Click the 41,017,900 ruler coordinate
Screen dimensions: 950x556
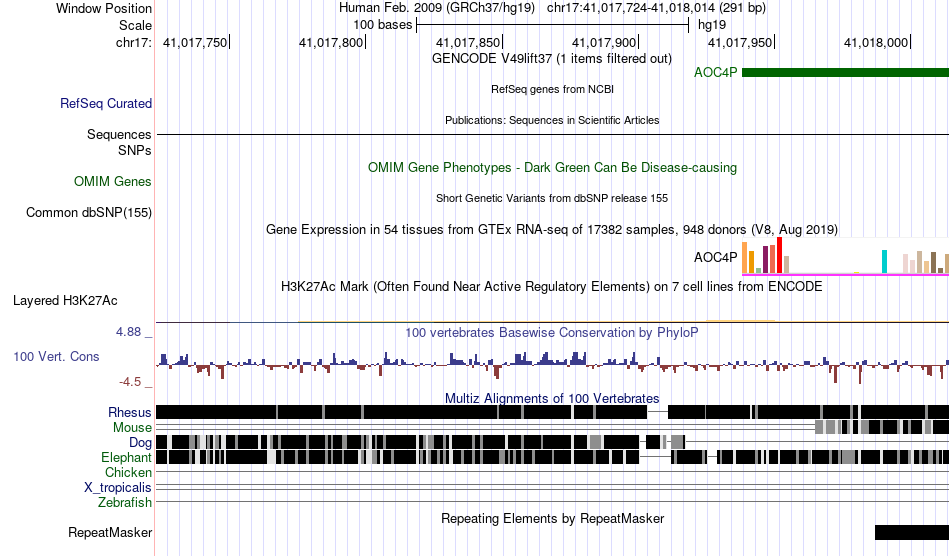pyautogui.click(x=604, y=43)
